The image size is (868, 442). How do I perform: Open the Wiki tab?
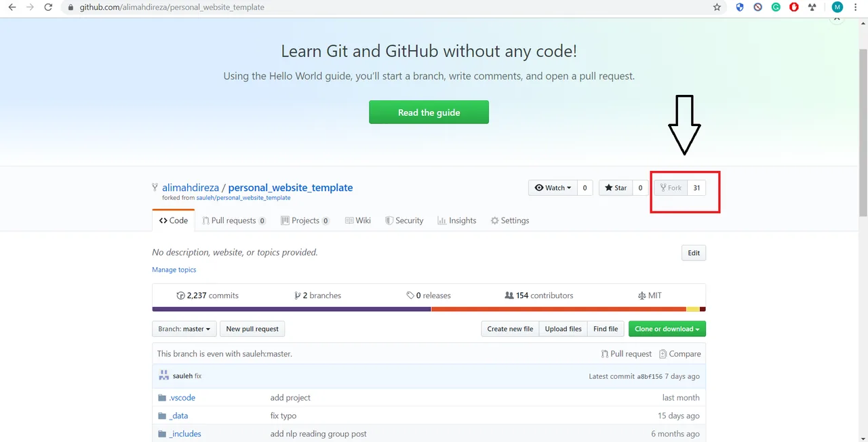point(358,220)
